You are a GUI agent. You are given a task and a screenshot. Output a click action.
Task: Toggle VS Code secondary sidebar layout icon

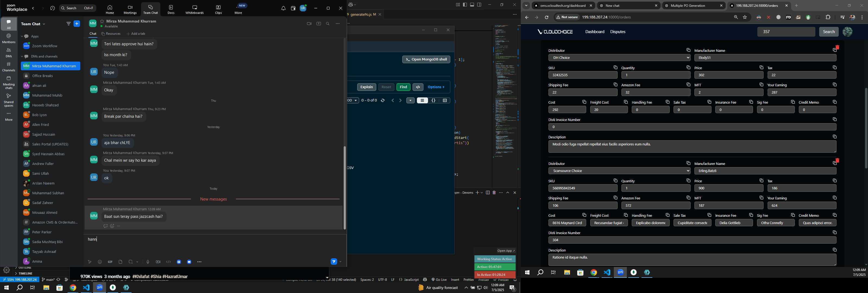[479, 5]
